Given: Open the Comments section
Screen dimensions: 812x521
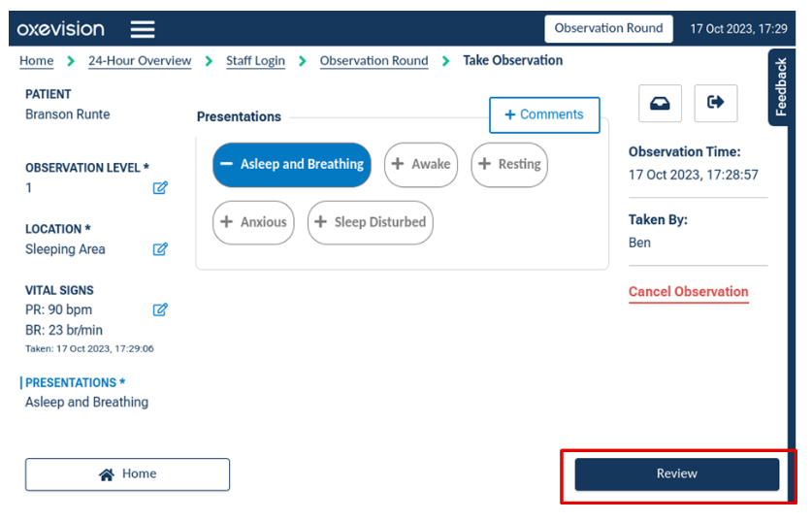Looking at the screenshot, I should tap(544, 115).
